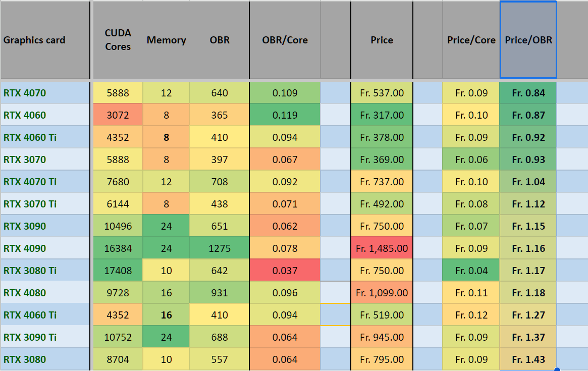Screen dimensions: 588x371
Task: Click the price Fr. 492.00
Action: tap(382, 204)
